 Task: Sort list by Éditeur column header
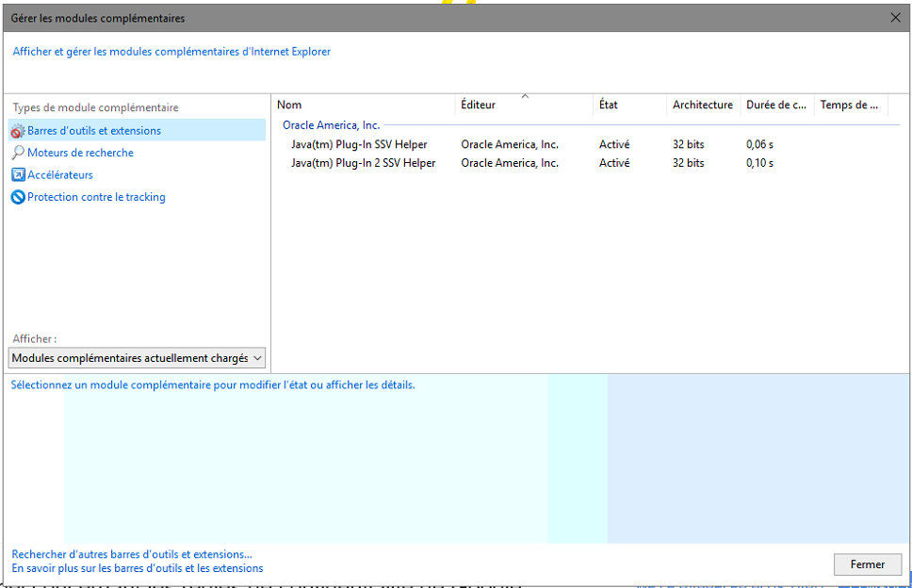point(523,105)
